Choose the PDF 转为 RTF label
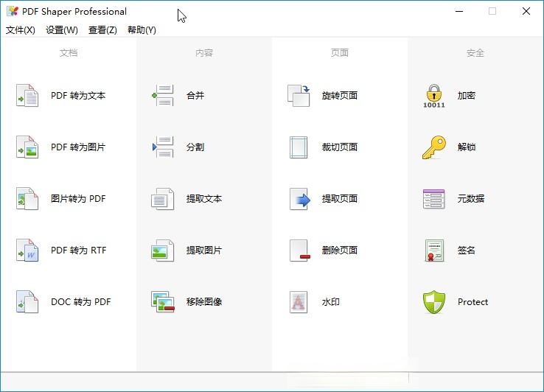 pyautogui.click(x=78, y=250)
